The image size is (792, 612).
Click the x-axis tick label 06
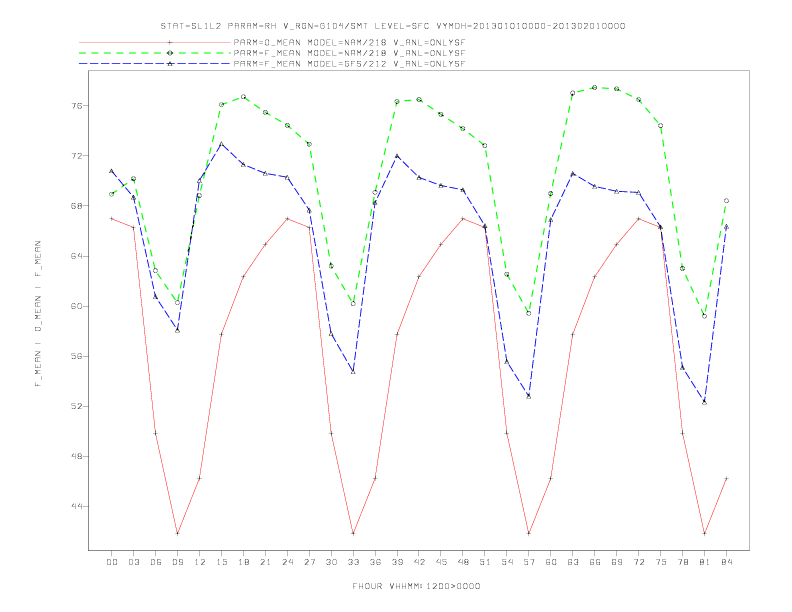coord(156,562)
